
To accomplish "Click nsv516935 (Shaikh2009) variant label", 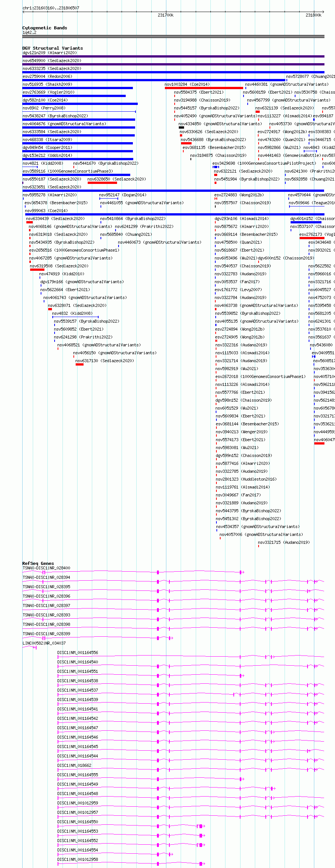I will 47,84.
